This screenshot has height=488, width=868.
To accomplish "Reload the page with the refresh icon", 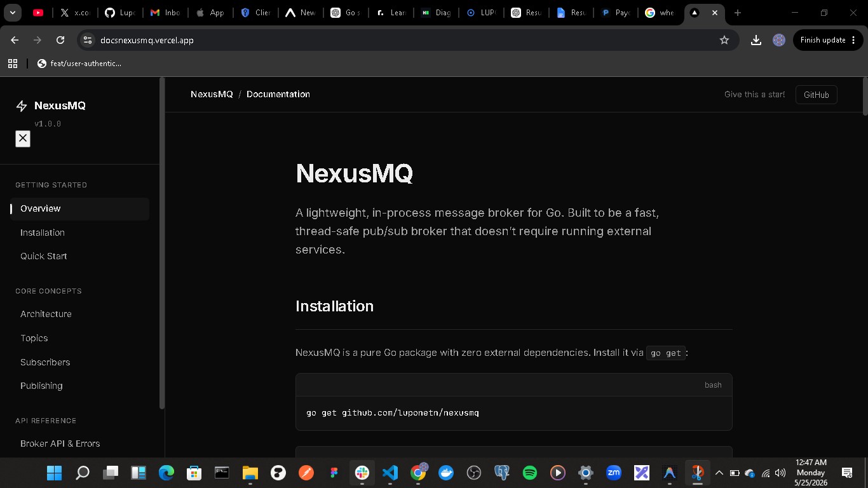I will [x=60, y=40].
